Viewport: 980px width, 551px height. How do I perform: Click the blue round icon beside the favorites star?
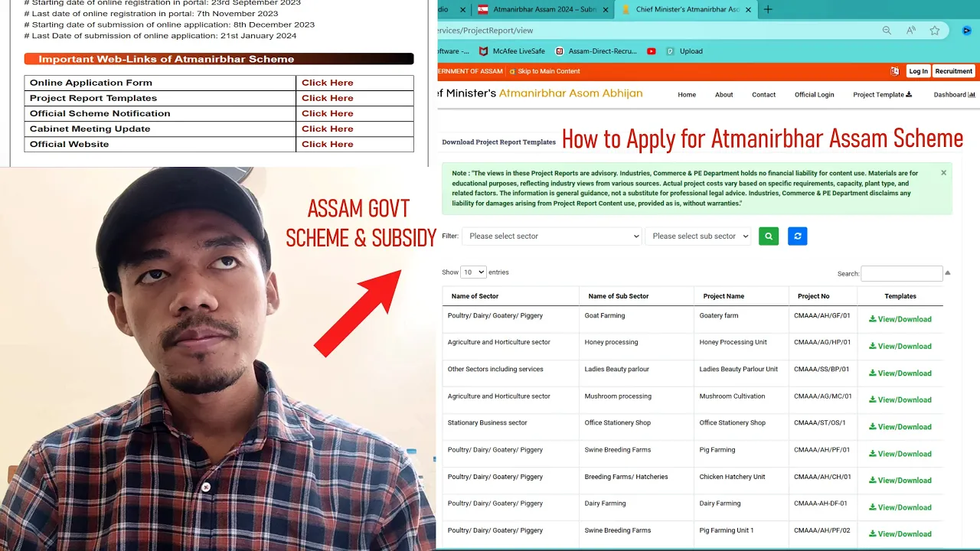tap(966, 31)
